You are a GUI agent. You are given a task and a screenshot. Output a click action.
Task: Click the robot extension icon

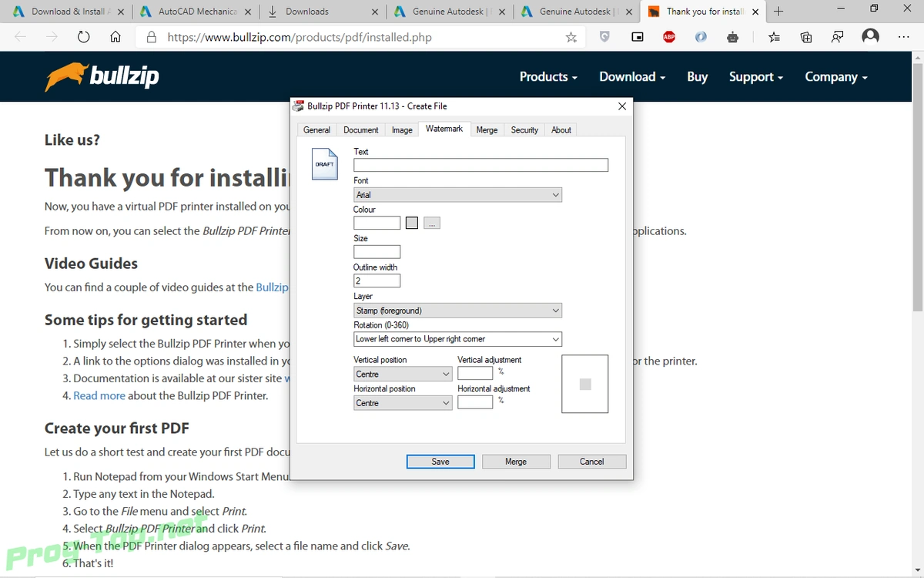(x=732, y=37)
